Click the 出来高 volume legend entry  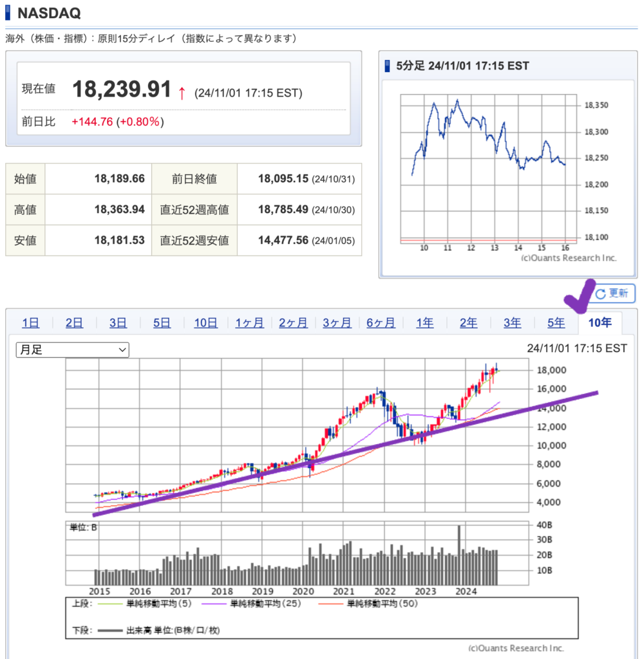159,631
